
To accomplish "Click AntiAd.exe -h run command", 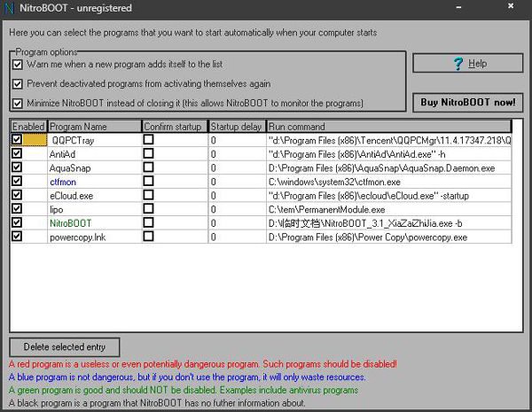I will click(356, 154).
